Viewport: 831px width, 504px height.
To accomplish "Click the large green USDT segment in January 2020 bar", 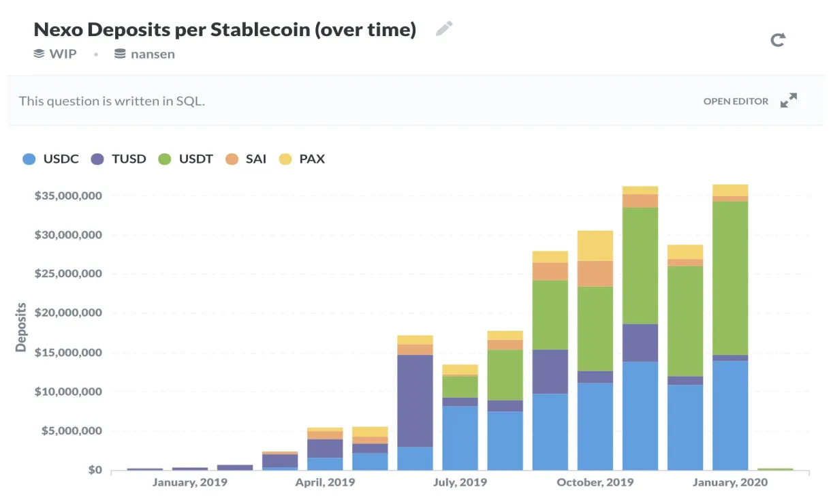I will click(x=730, y=278).
